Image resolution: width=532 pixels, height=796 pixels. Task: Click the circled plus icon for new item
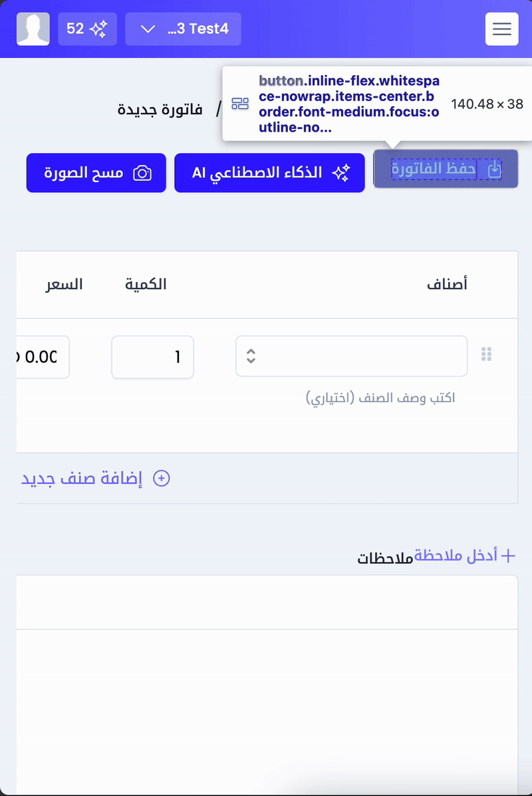tap(162, 479)
